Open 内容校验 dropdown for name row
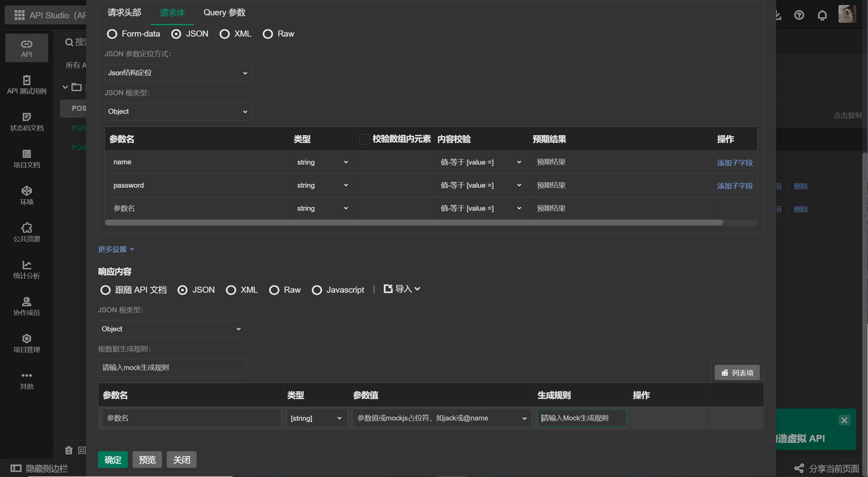This screenshot has width=868, height=477. pyautogui.click(x=481, y=162)
